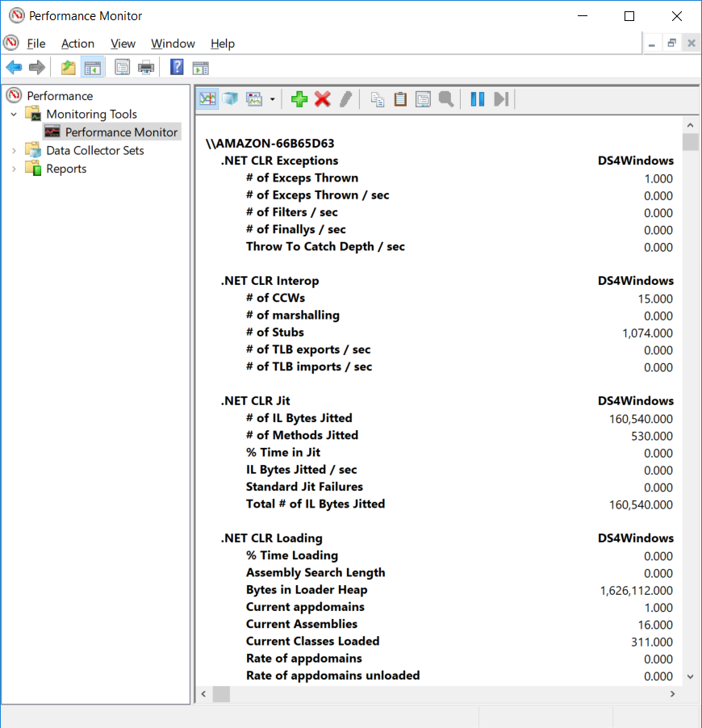Image resolution: width=702 pixels, height=728 pixels.
Task: Switch to View Current Activity mode
Action: (x=207, y=98)
